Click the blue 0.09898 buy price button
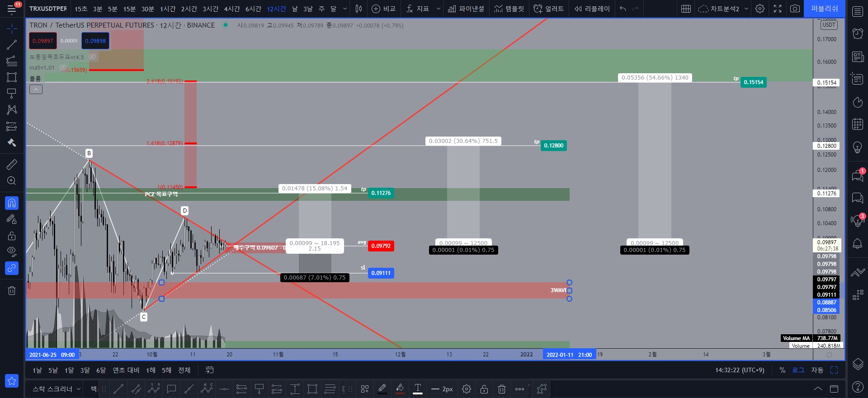 coord(95,41)
